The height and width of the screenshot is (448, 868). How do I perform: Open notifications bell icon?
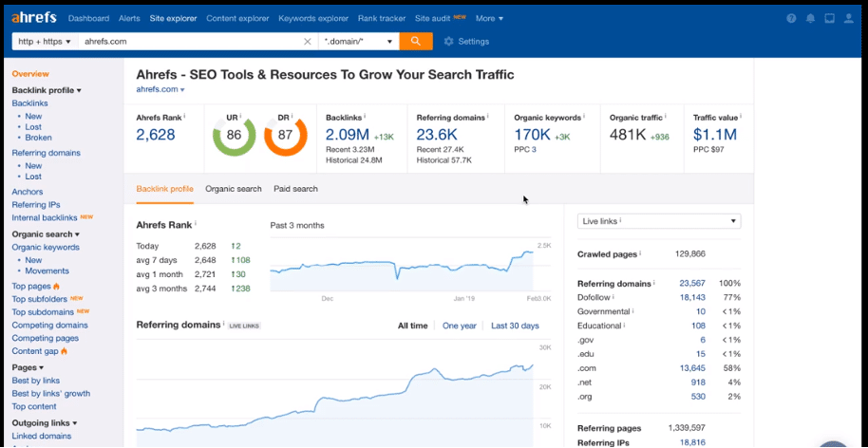click(810, 18)
